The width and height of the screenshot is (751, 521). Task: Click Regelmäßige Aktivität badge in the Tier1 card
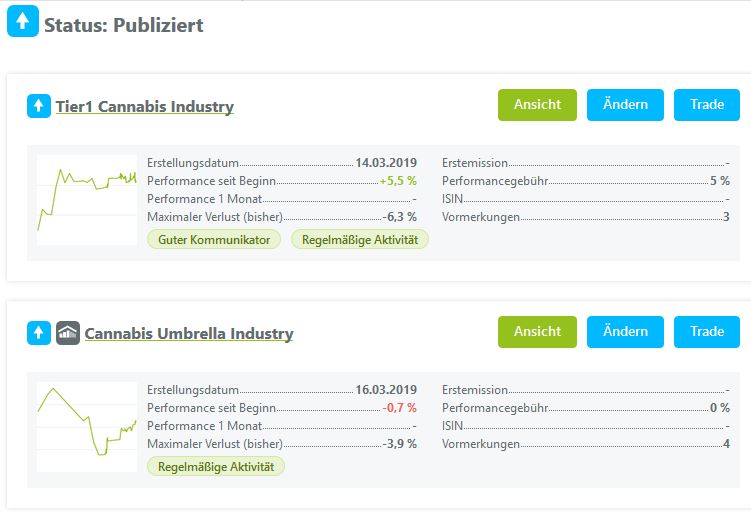point(360,240)
